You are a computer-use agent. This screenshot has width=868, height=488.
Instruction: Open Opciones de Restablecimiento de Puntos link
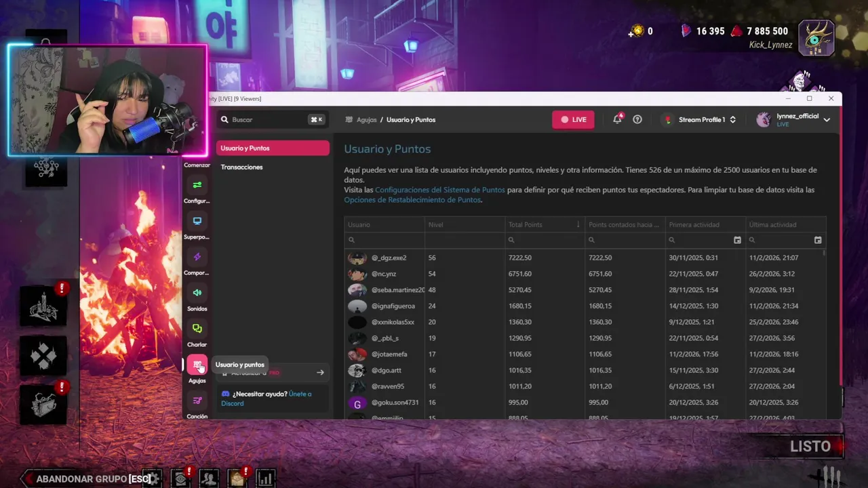click(x=413, y=200)
